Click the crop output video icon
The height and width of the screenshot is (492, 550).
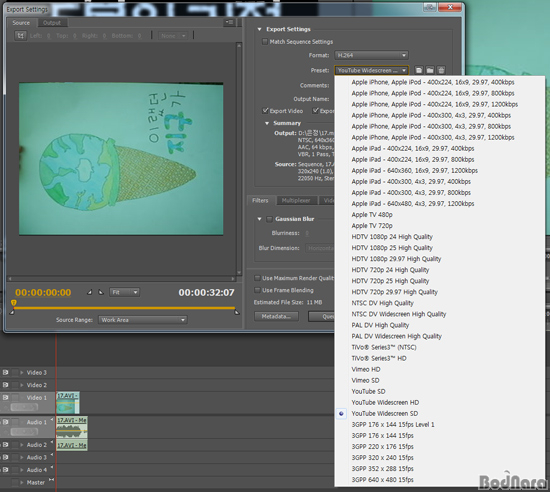(21, 35)
